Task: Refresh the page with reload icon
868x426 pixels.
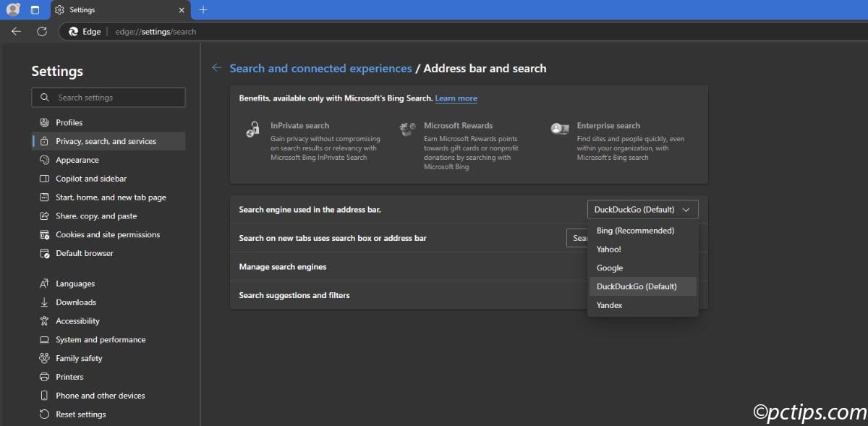Action: pyautogui.click(x=42, y=32)
